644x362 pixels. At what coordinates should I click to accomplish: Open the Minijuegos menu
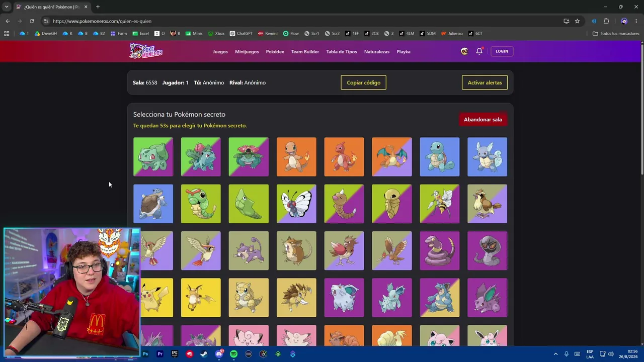tap(247, 52)
